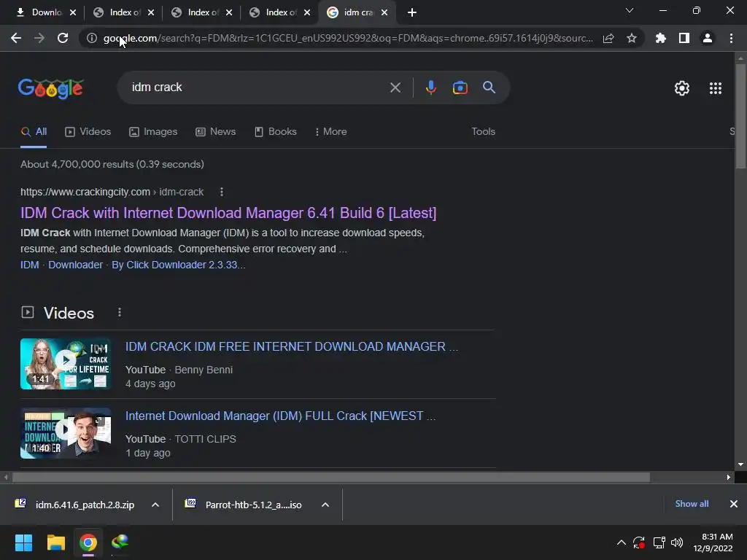Open the Chrome profile icon
Screen dimensions: 747x560
[x=708, y=38]
